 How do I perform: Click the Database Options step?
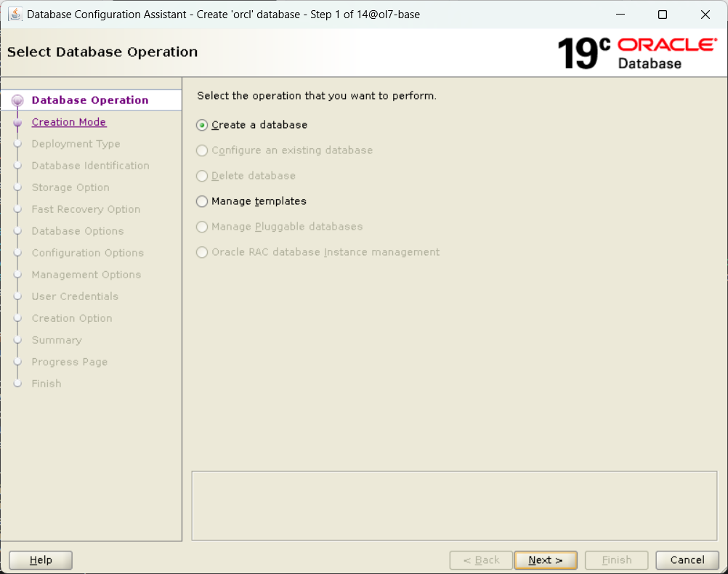78,231
